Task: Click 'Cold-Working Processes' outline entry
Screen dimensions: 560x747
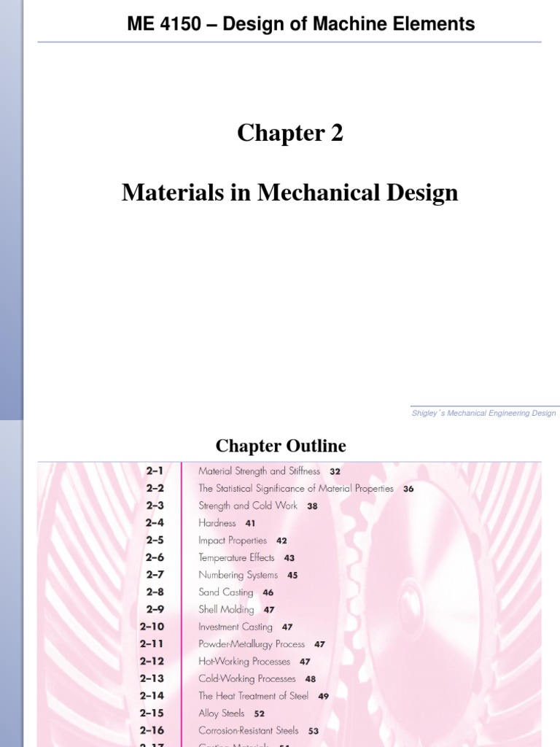Action: pyautogui.click(x=246, y=678)
